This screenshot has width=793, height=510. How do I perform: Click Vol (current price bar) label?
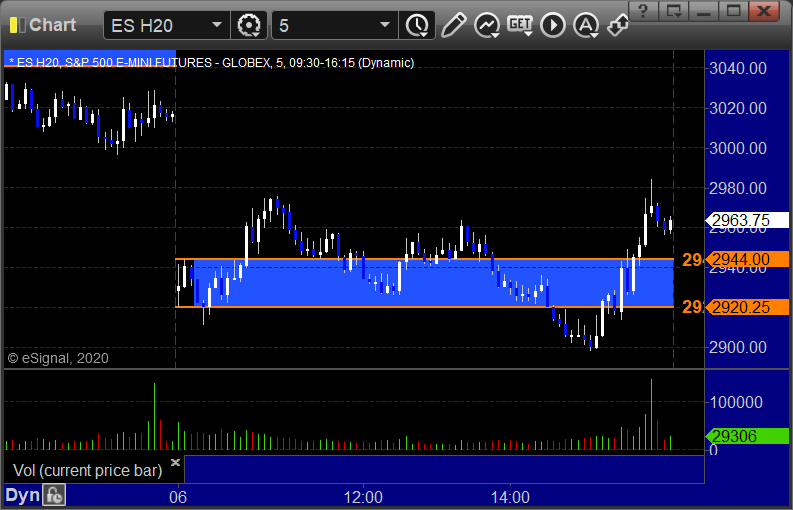tap(87, 471)
